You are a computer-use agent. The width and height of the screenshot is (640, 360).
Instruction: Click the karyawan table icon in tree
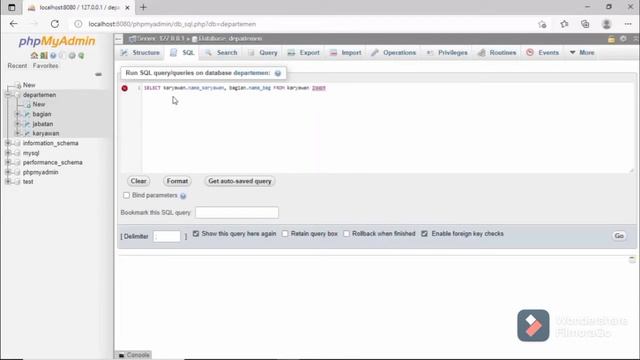(x=27, y=133)
